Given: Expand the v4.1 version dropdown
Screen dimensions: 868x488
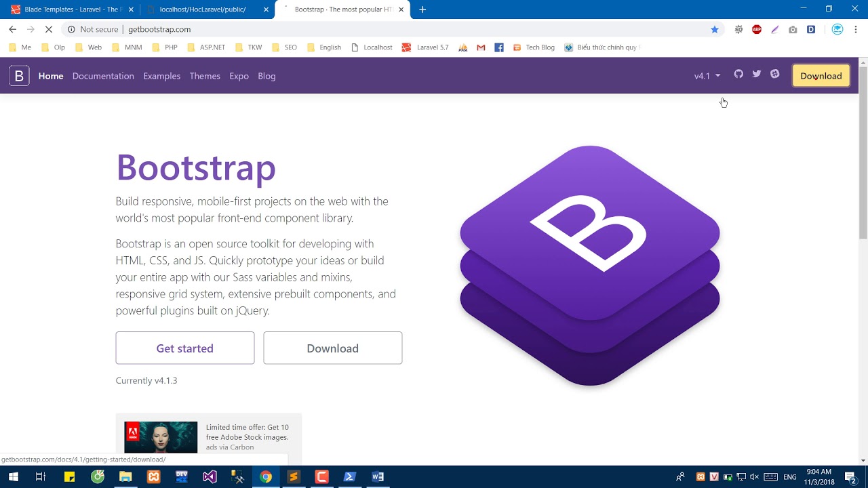Looking at the screenshot, I should click(x=707, y=76).
